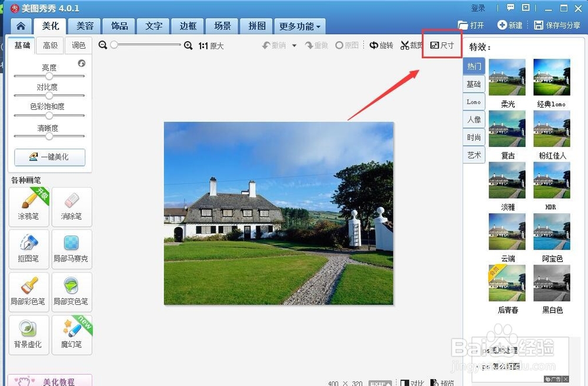Screen dimensions: 588x386
Task: Click the zoom in magnifier icon
Action: coord(188,46)
